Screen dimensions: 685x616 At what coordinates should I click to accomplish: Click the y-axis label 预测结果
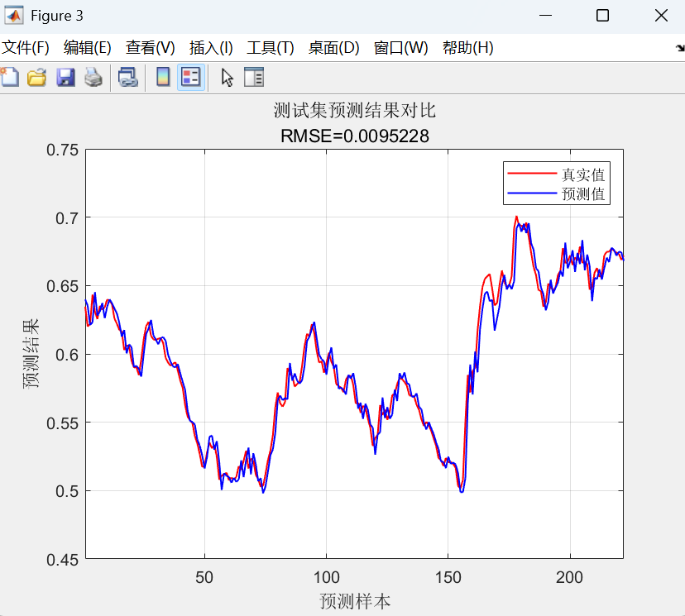(31, 354)
